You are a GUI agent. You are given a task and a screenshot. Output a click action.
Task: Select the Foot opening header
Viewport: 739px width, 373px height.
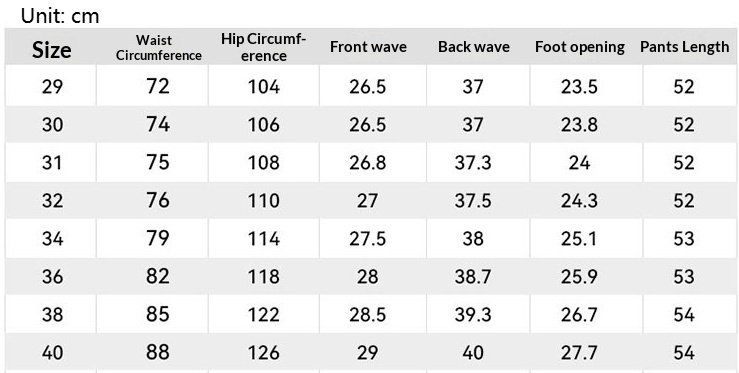pos(580,47)
